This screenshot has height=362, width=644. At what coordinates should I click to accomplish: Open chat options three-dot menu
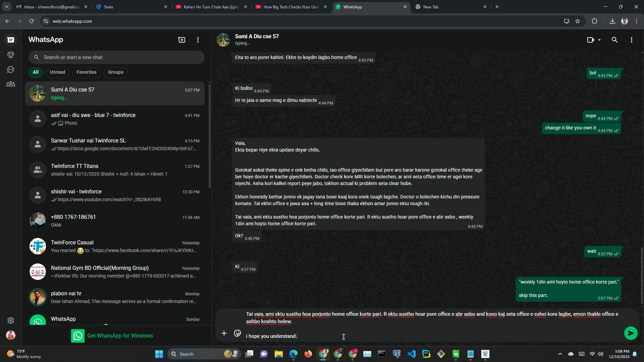632,40
